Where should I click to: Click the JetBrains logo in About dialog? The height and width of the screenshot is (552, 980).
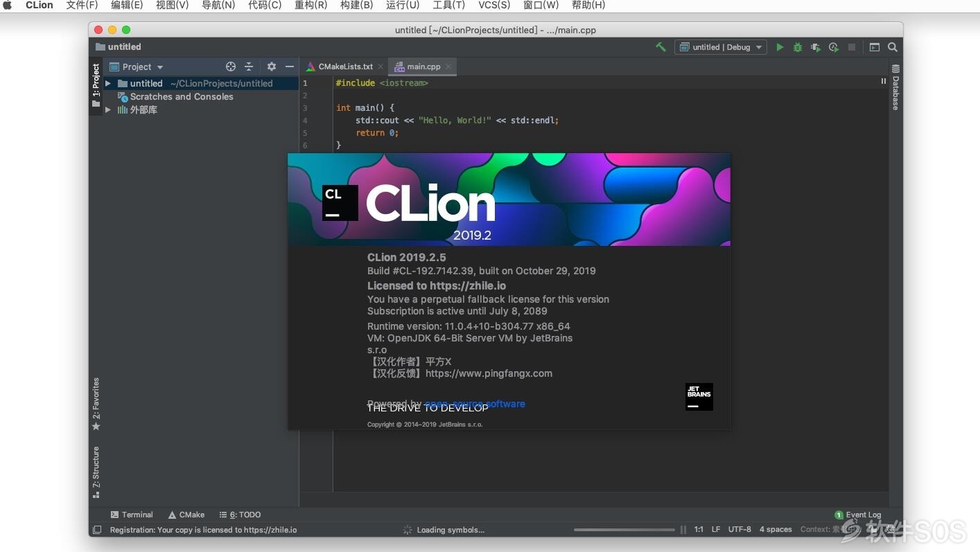(699, 397)
